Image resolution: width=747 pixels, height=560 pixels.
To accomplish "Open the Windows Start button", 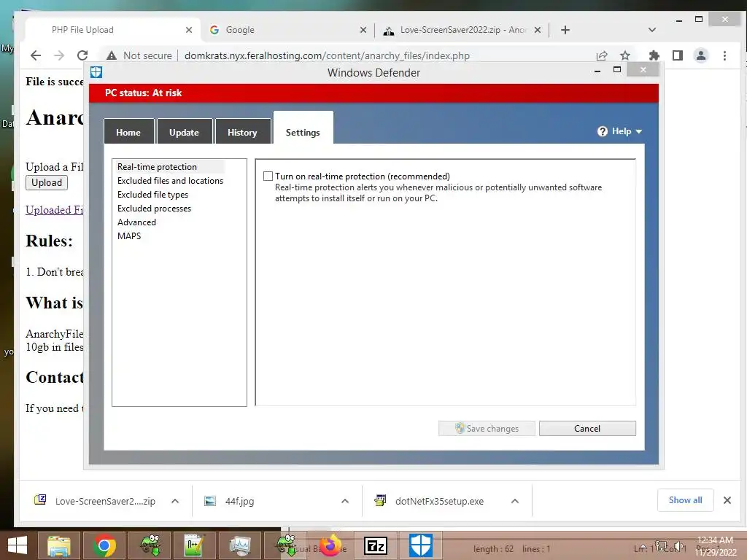I will (x=18, y=545).
